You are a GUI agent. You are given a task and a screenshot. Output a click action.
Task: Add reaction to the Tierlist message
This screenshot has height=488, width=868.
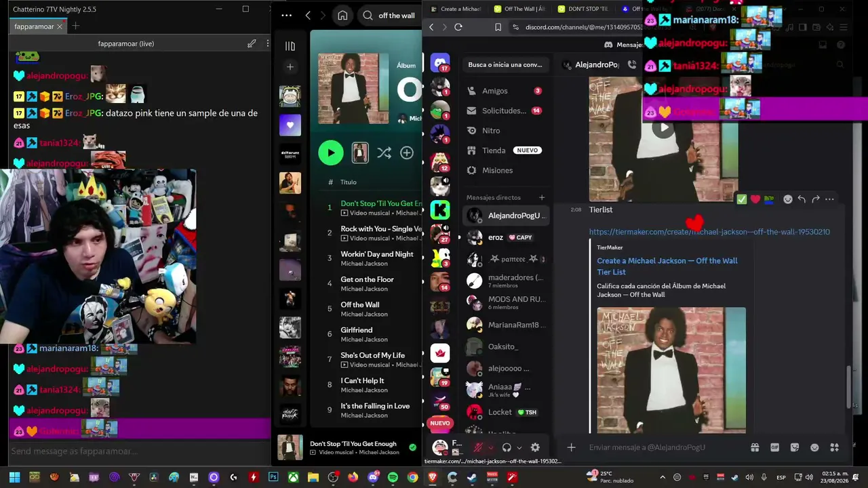[787, 199]
